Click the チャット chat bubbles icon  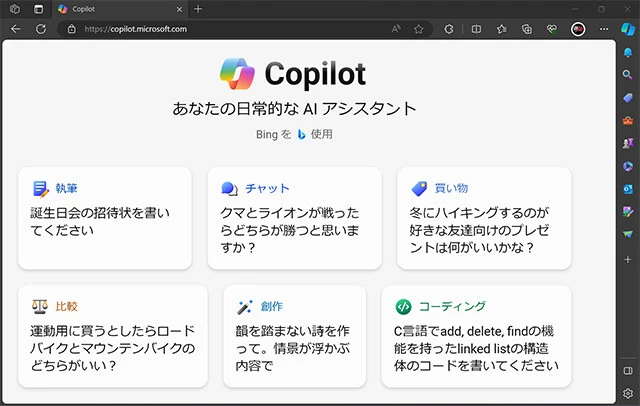click(x=229, y=189)
